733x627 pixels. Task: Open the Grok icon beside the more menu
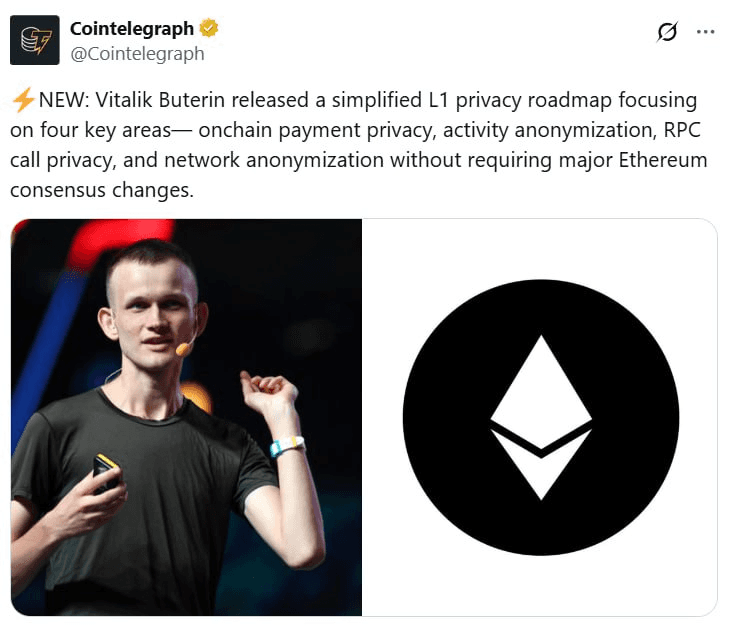(x=667, y=32)
